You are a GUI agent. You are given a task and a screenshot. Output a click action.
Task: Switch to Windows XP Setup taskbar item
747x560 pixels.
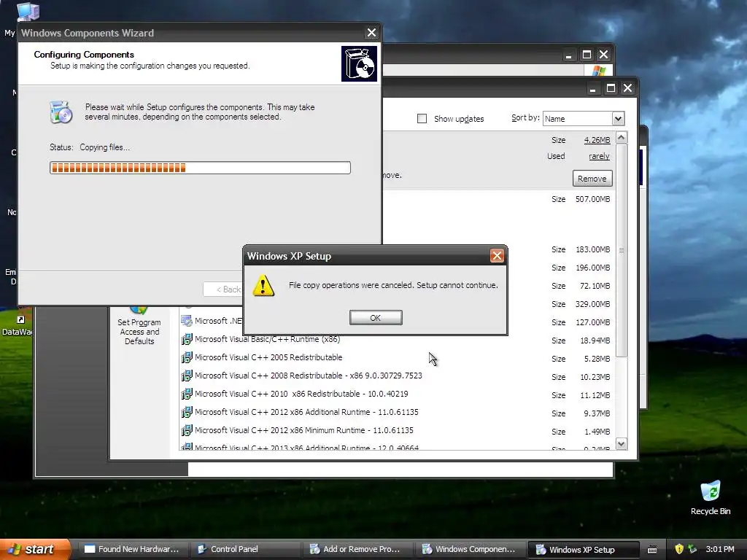pyautogui.click(x=584, y=549)
